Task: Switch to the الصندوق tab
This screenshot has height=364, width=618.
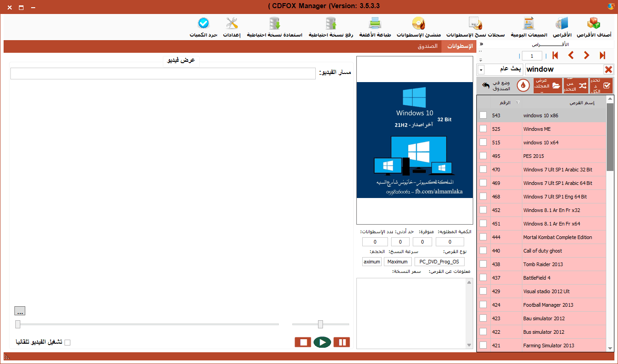Action: 427,46
